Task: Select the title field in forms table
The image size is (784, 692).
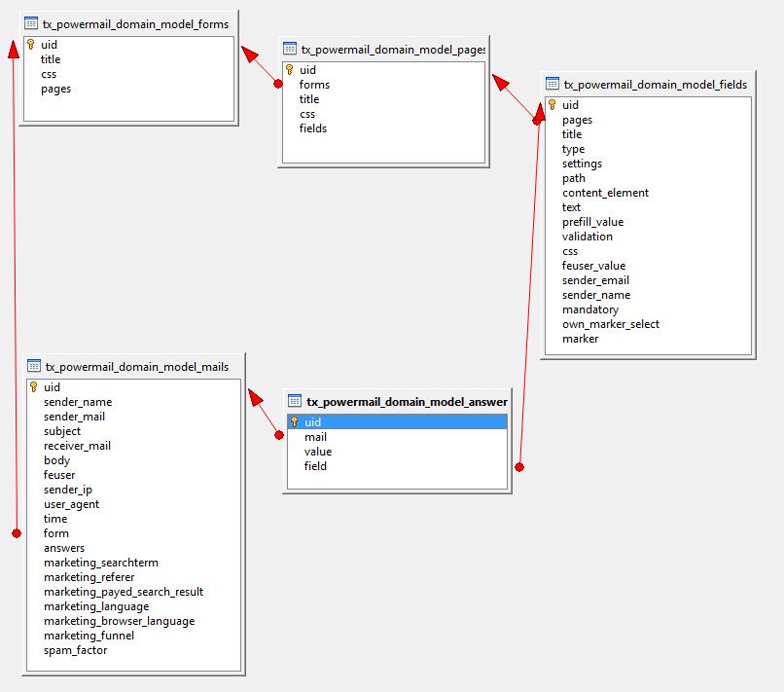Action: coord(50,59)
